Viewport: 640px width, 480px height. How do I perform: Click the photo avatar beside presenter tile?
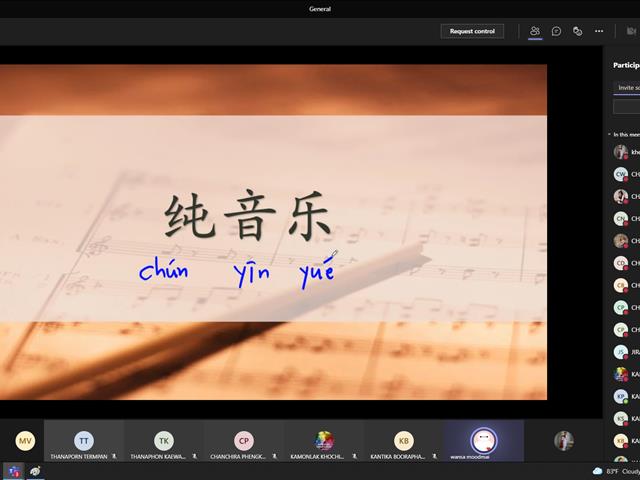tap(564, 441)
